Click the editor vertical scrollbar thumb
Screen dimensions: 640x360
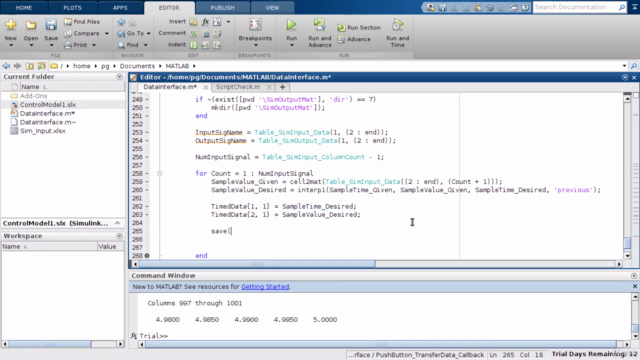(x=627, y=243)
